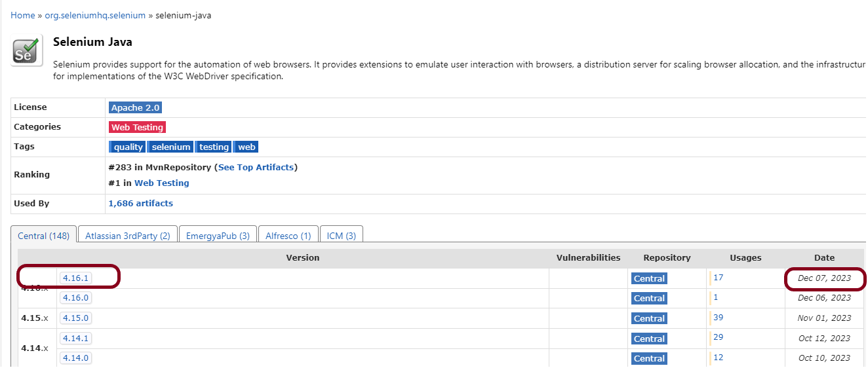Viewport: 868px width, 370px height.
Task: Open org.seleniumhq.selenium breadcrumb link
Action: click(x=95, y=15)
